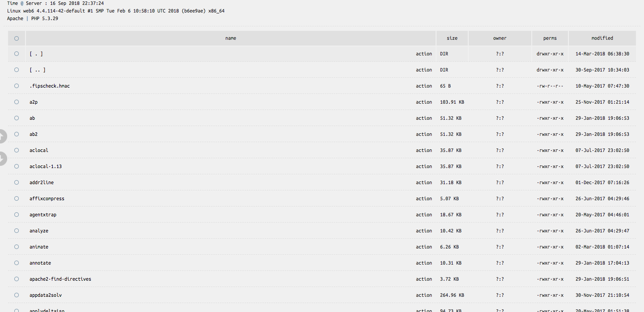Open apache2-find-directives file

click(x=60, y=279)
